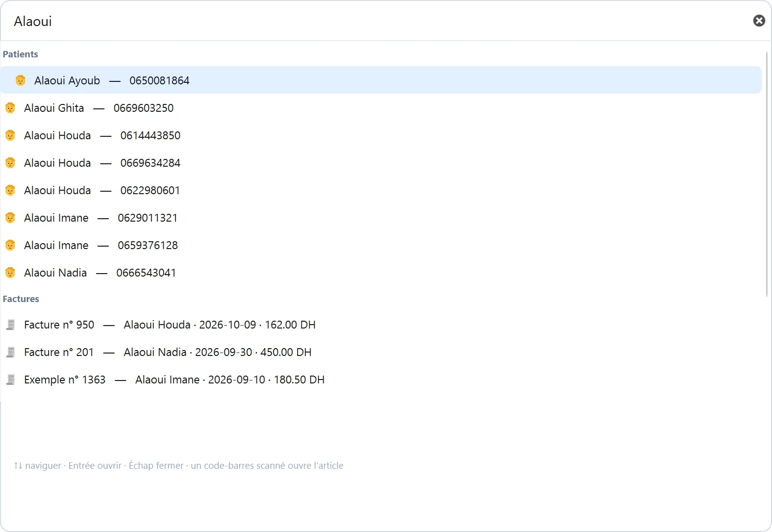The height and width of the screenshot is (532, 772).
Task: Open "Facture n° 201" result
Action: [x=59, y=352]
